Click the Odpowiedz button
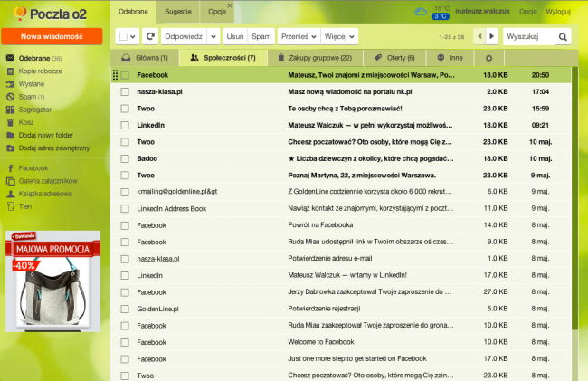 [x=184, y=37]
